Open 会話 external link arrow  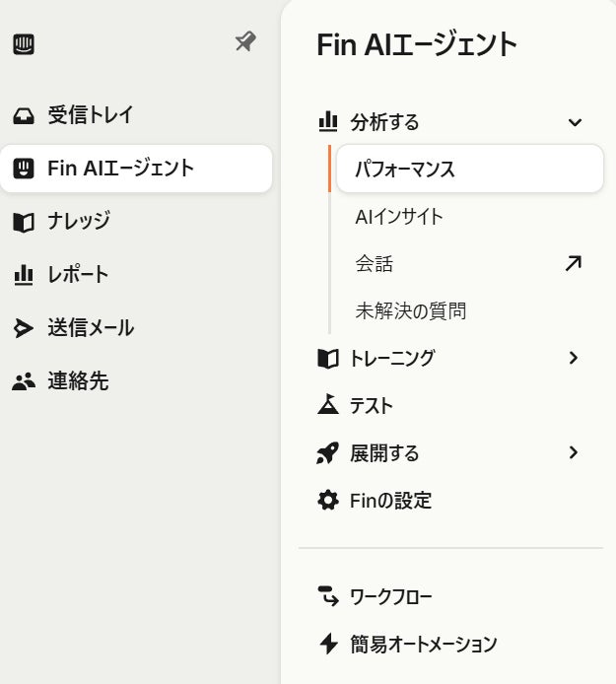coord(573,263)
